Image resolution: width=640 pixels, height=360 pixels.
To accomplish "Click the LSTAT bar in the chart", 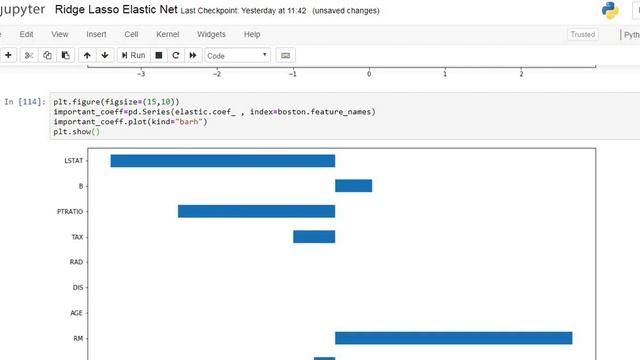I will (223, 161).
